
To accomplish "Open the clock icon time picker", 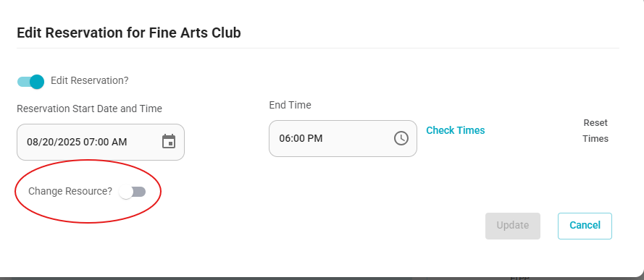I will coord(401,138).
